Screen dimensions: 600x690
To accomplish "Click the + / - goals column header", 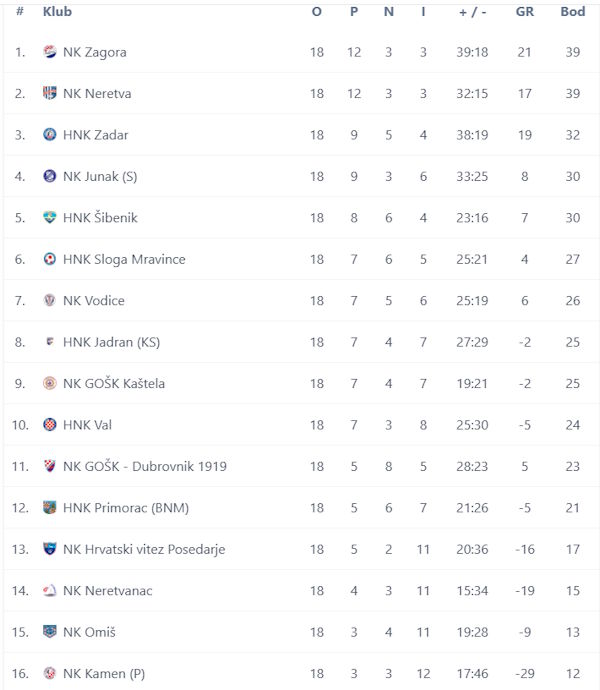I will [x=472, y=12].
